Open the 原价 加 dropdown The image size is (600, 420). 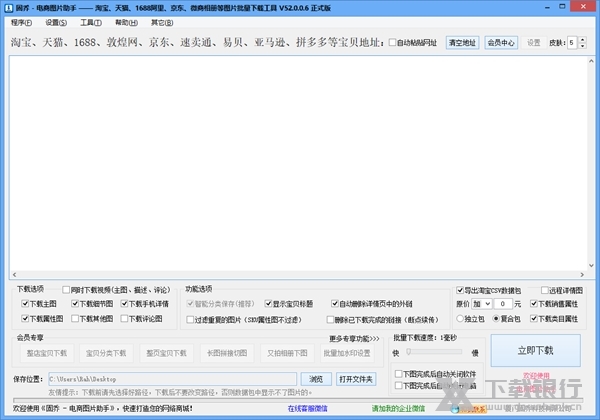coord(481,304)
